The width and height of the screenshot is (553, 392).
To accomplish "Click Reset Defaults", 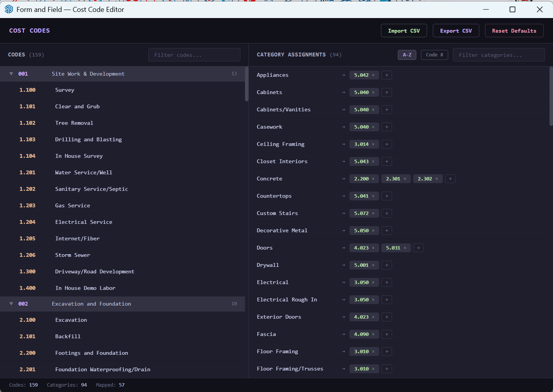I will point(514,30).
